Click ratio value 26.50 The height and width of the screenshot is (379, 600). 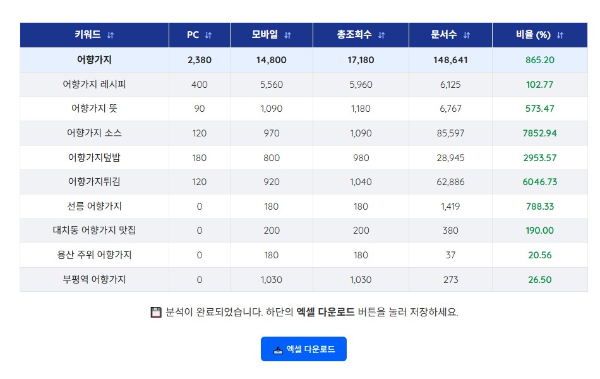pos(540,280)
